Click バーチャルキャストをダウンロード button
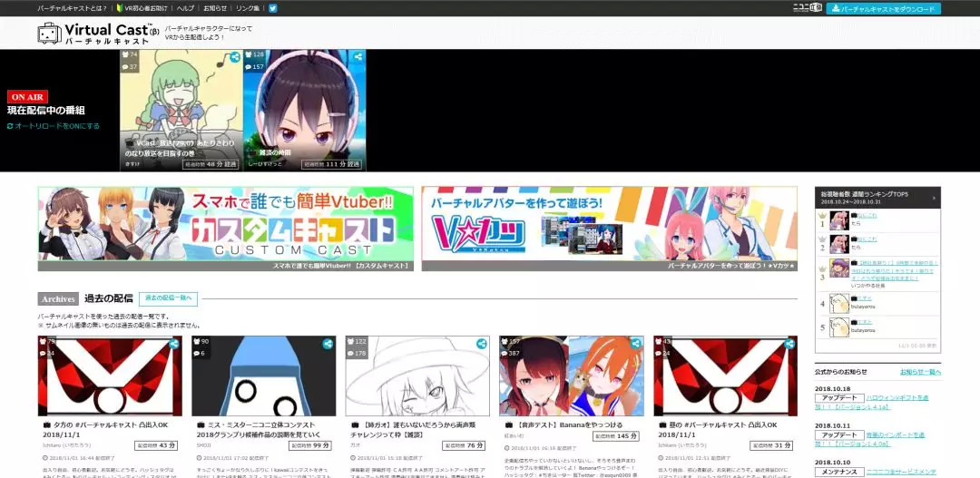This screenshot has height=478, width=980. tap(883, 9)
